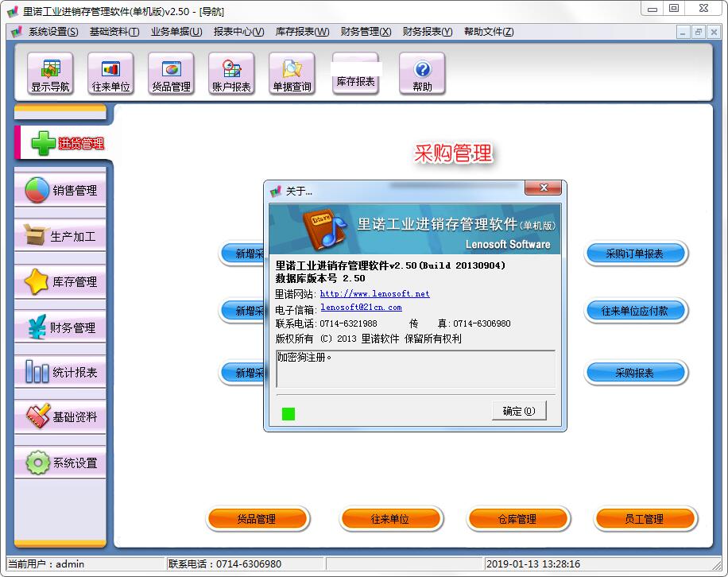The width and height of the screenshot is (728, 577).
Task: Click the lenosoft@21cn.com email link
Action: tap(361, 308)
